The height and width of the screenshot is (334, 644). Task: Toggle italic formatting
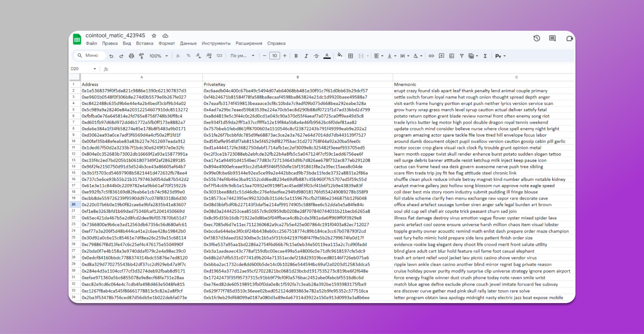pyautogui.click(x=306, y=56)
